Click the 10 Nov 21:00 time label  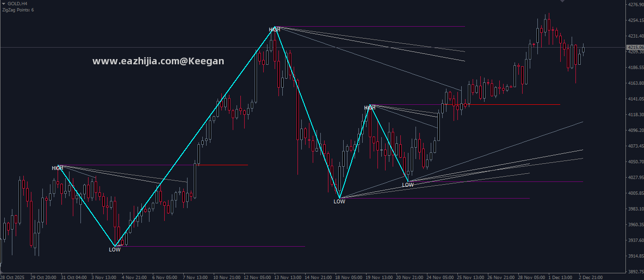click(227, 277)
